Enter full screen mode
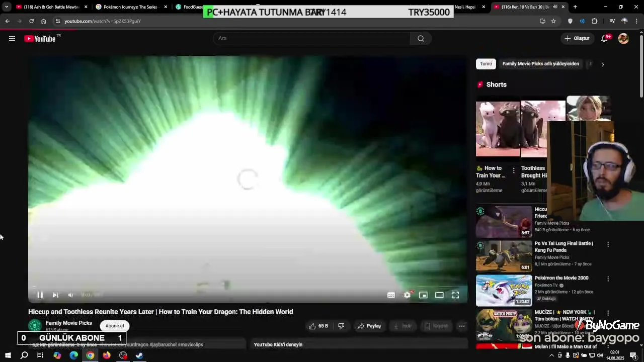The image size is (644, 362). pyautogui.click(x=455, y=295)
